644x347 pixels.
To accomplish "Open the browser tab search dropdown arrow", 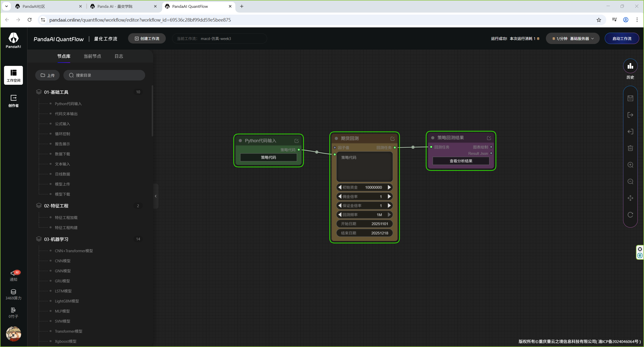I will pyautogui.click(x=7, y=6).
